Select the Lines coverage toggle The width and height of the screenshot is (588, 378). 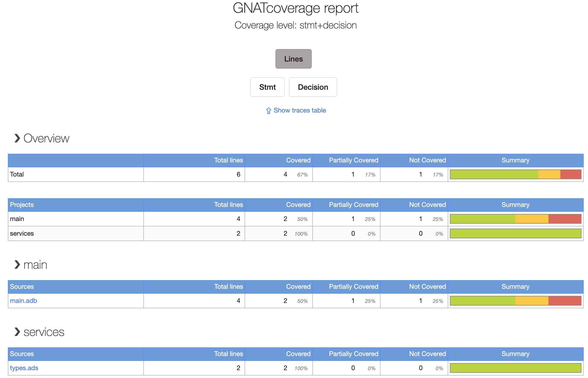coord(293,59)
